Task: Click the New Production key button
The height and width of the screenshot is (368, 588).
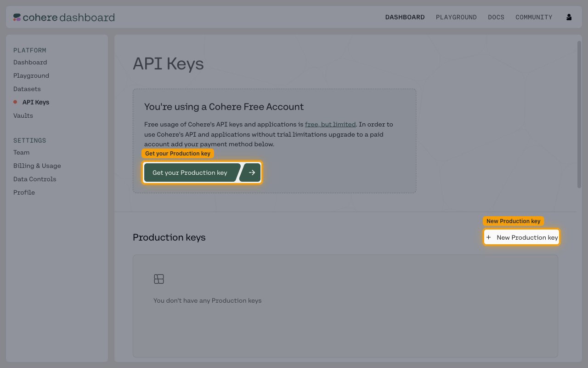Action: pyautogui.click(x=521, y=237)
